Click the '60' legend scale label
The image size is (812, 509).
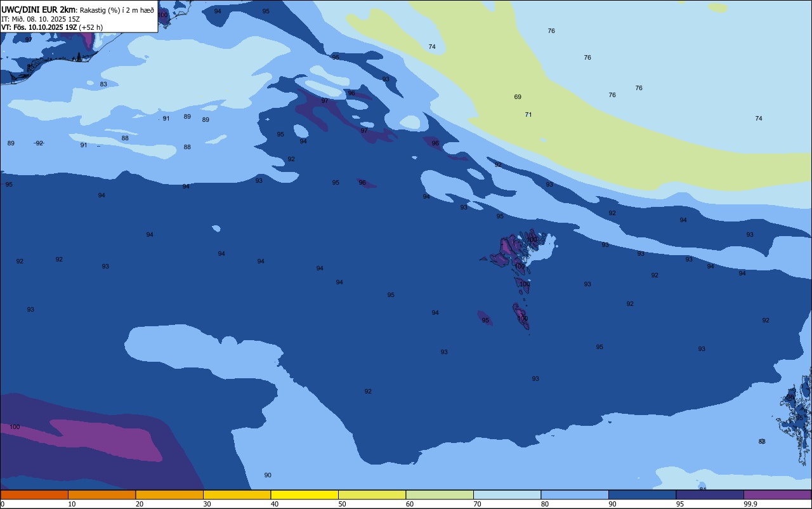click(410, 504)
